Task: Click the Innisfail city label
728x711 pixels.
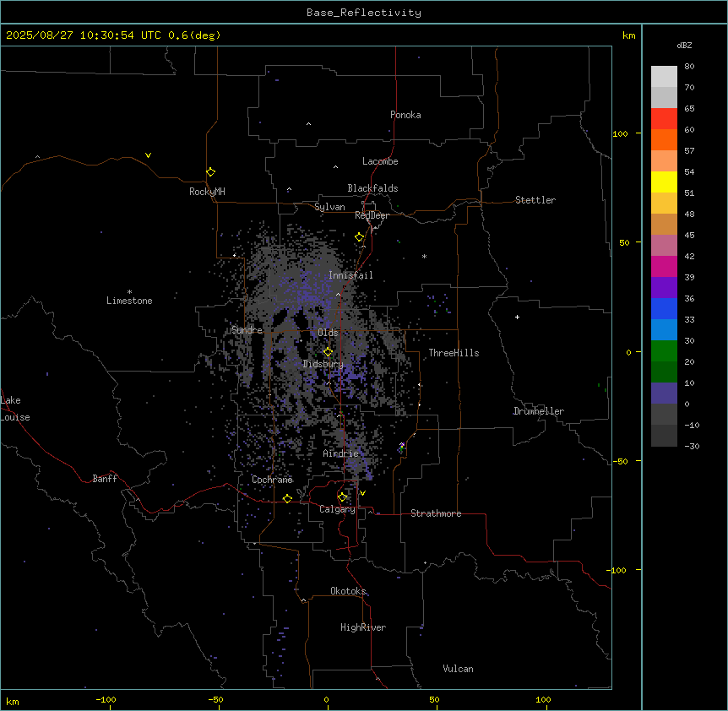Action: point(350,275)
